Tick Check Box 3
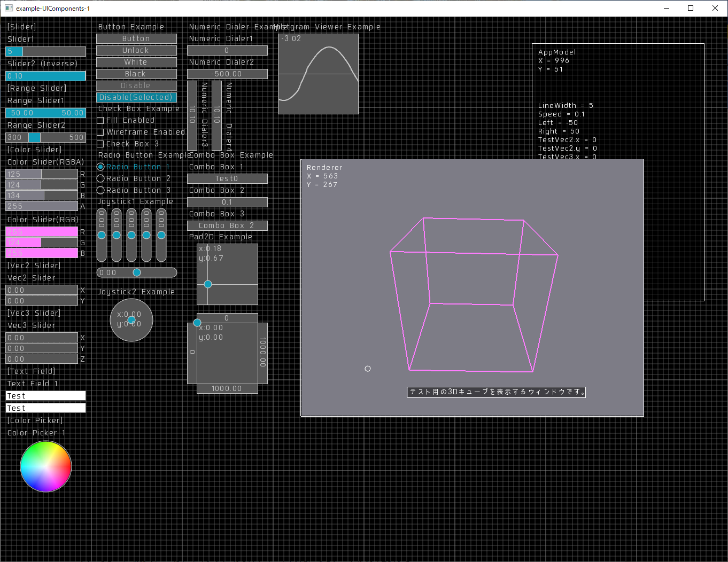Screen dimensions: 728x562 coord(100,144)
